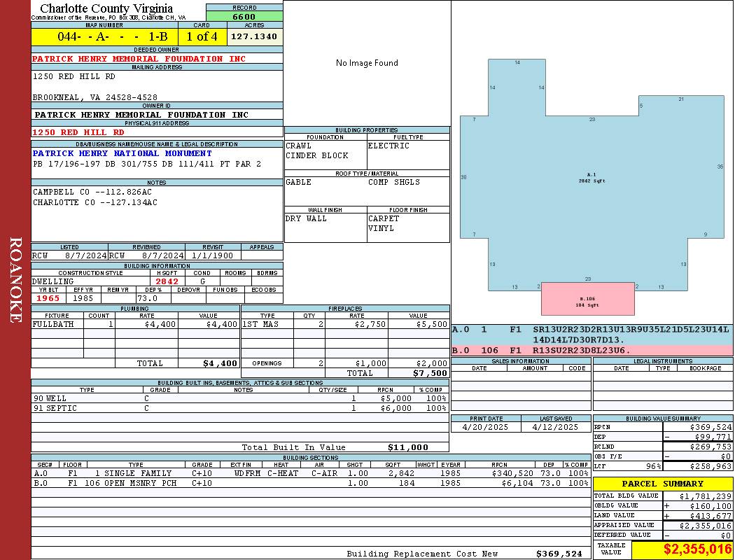The image size is (735, 560).
Task: Click the yellow PARCEL SUMMARY header
Action: [x=663, y=484]
